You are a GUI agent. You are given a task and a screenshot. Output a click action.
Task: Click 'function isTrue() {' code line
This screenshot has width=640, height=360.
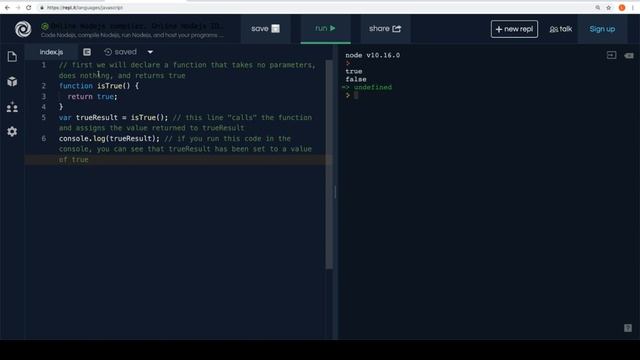click(x=99, y=86)
